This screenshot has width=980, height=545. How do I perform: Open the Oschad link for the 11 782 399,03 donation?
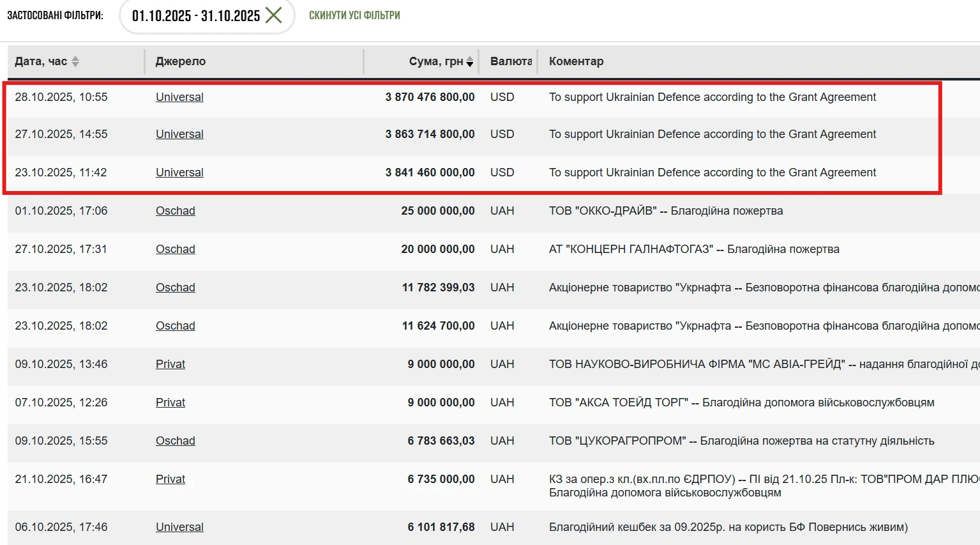176,288
